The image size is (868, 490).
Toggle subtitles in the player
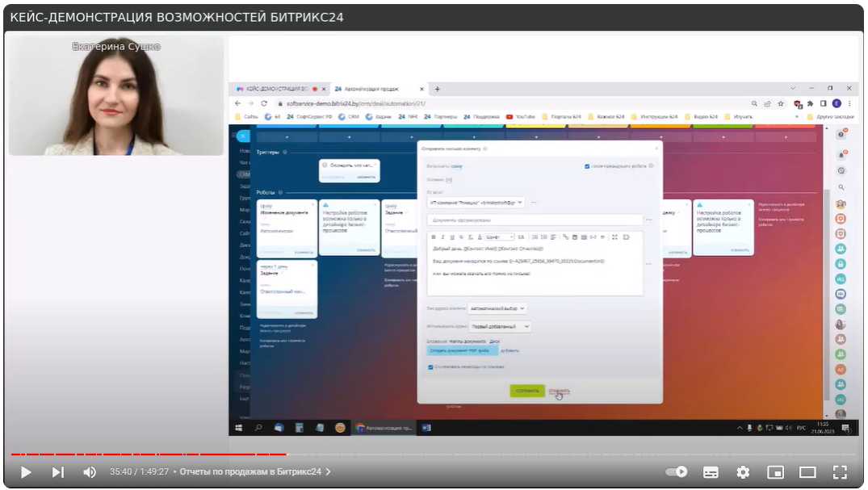click(x=711, y=472)
